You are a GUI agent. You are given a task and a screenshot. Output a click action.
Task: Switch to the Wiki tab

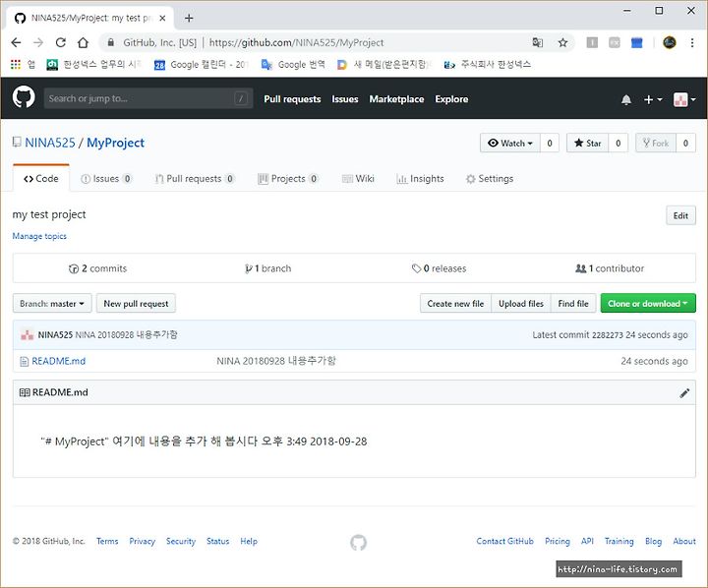tap(358, 178)
